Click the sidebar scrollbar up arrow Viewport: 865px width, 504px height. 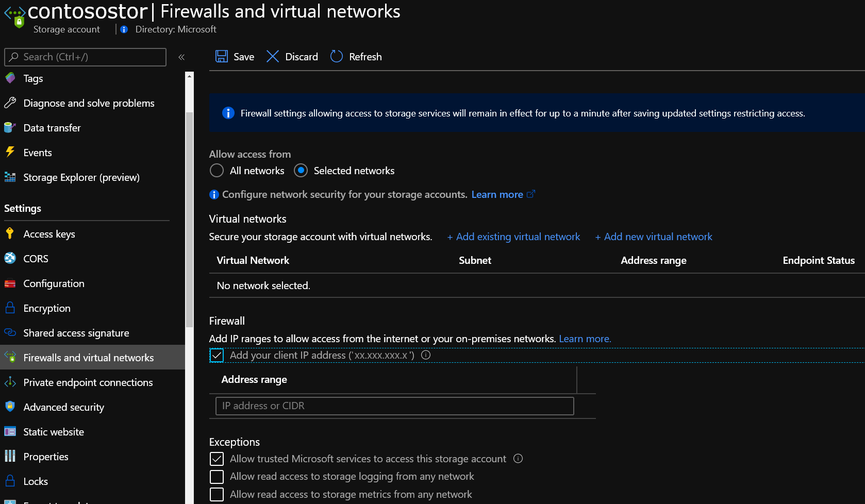pyautogui.click(x=189, y=76)
